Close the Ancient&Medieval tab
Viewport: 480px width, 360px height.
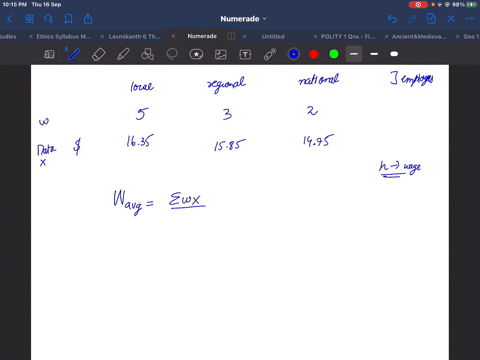386,36
